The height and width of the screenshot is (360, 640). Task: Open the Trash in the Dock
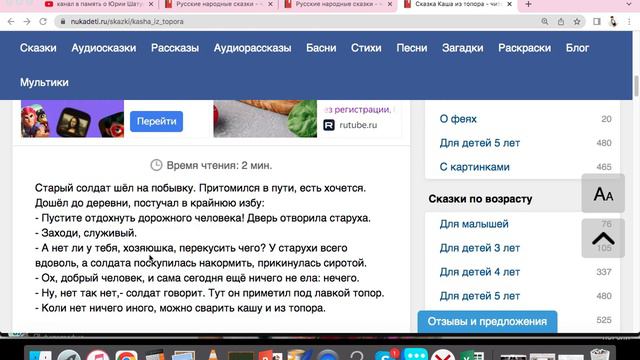coord(600,354)
